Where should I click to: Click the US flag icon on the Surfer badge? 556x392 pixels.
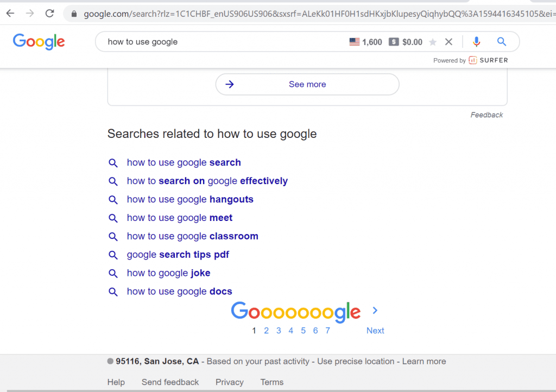[355, 41]
